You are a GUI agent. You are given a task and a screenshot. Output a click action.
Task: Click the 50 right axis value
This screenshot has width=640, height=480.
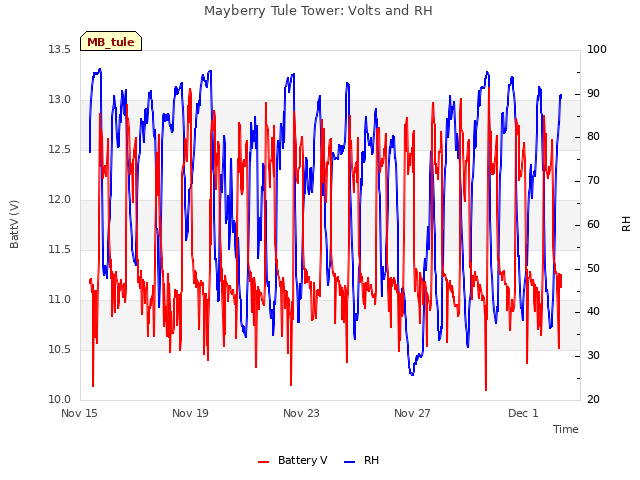[x=593, y=269]
